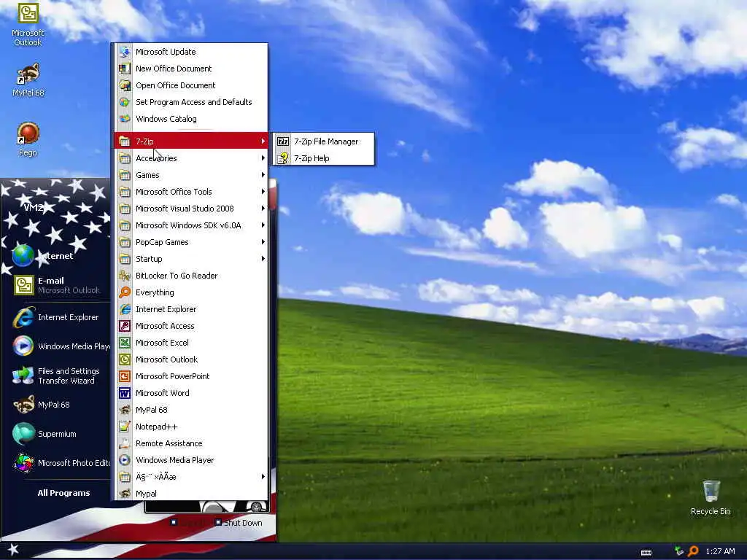Click the Notepad++ icon
Screen dimensions: 747x560
[x=125, y=426]
